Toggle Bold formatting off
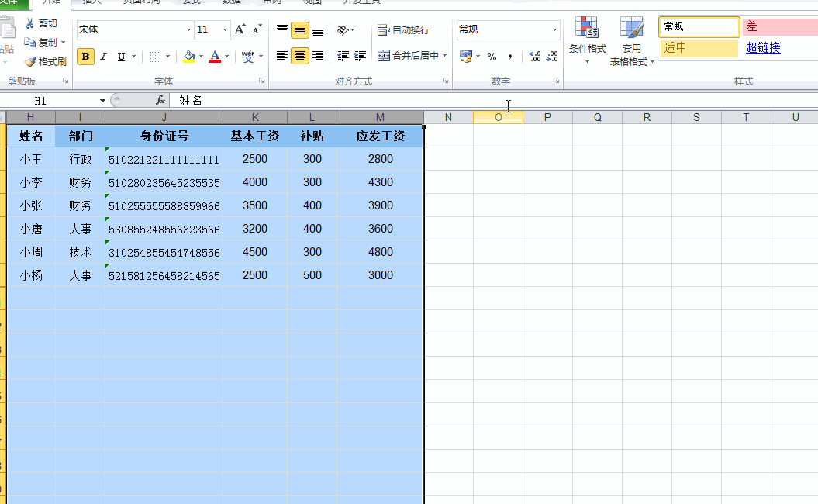818x504 pixels. coord(85,57)
